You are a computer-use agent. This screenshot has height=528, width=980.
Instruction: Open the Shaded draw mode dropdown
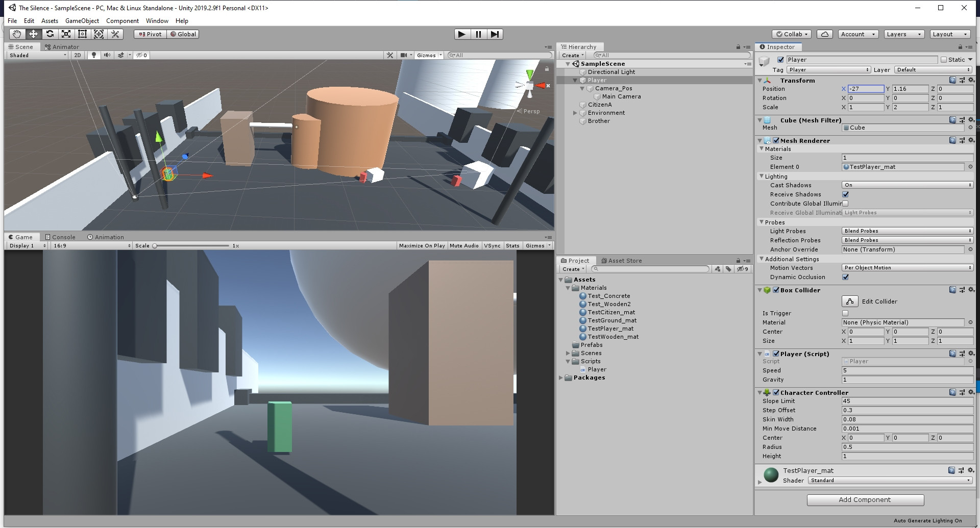37,55
